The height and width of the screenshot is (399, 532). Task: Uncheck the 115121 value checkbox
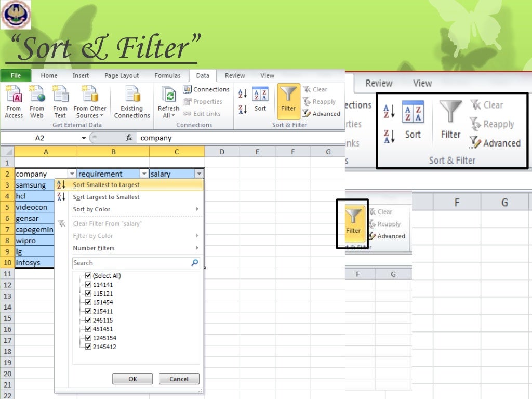tap(88, 293)
